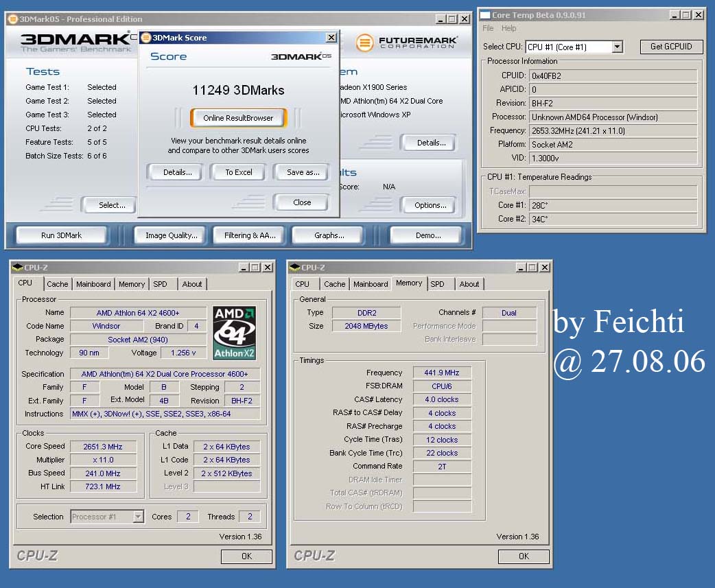
Task: Click the Channels # value Dual
Action: click(x=509, y=313)
